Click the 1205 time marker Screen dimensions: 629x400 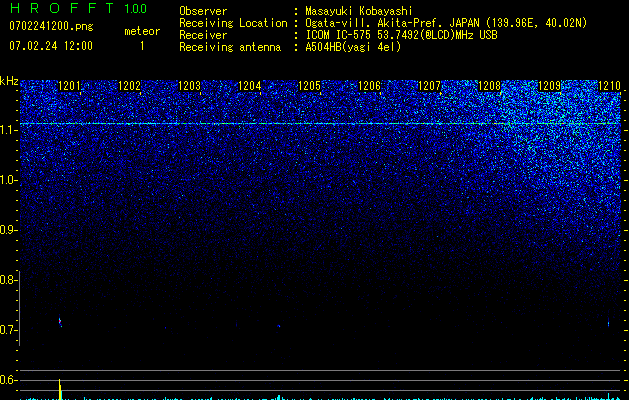click(x=309, y=85)
